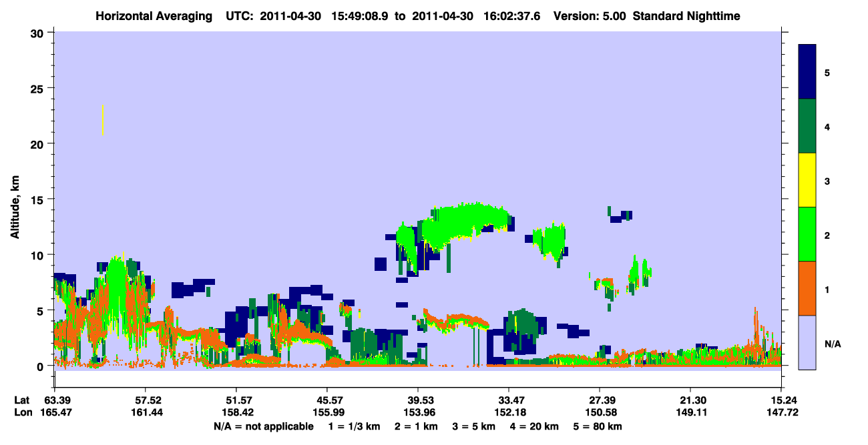868x445 pixels.
Task: Click longitude value 158.42
Action: pyautogui.click(x=236, y=412)
